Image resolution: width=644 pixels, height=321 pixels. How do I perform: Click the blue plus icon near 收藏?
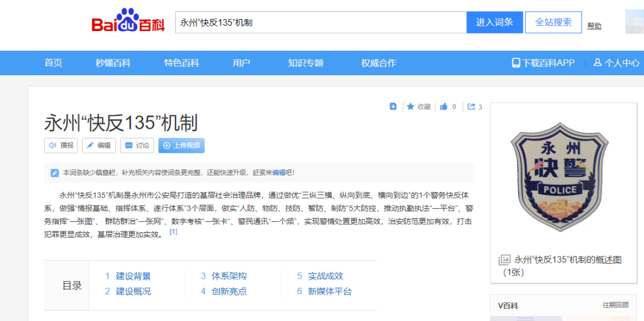393,107
